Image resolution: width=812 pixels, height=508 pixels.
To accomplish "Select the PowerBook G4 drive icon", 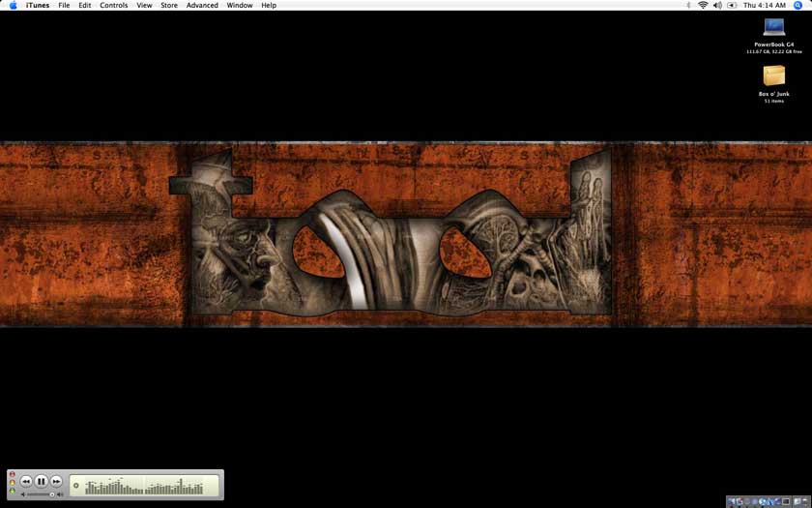I will pyautogui.click(x=773, y=27).
